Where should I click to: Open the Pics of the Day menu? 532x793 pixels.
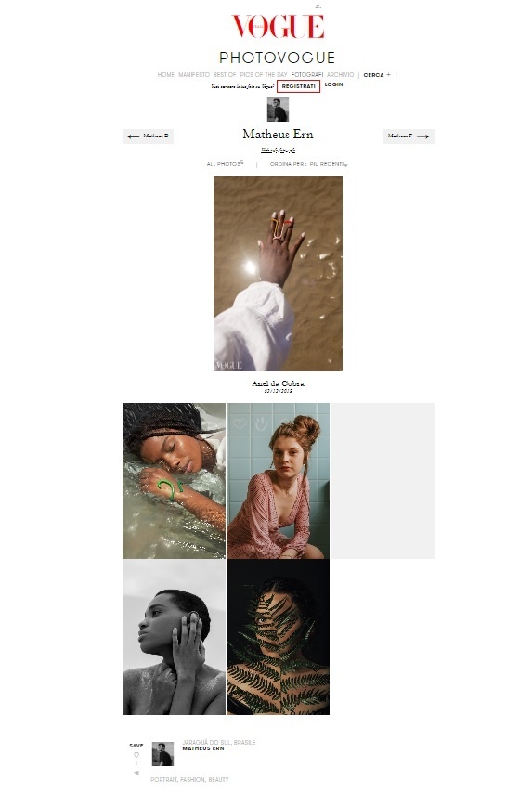pos(264,75)
